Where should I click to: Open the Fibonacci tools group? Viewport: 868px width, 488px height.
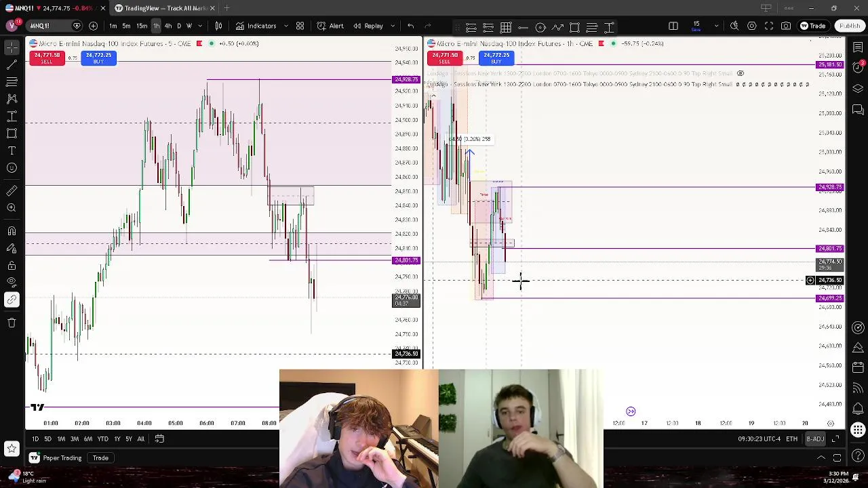(12, 82)
